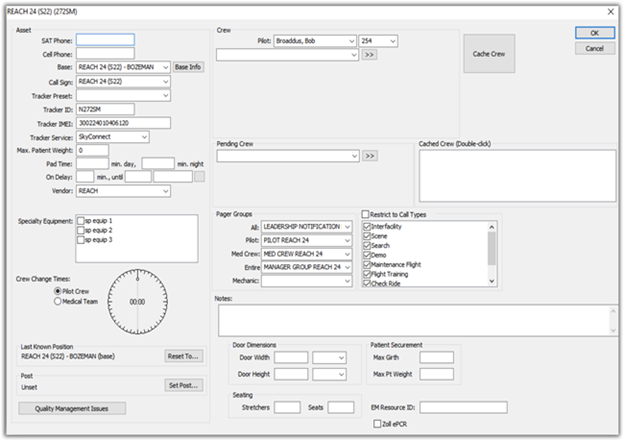
Task: Open the Base dropdown showing BOZEMAN
Action: (123, 67)
